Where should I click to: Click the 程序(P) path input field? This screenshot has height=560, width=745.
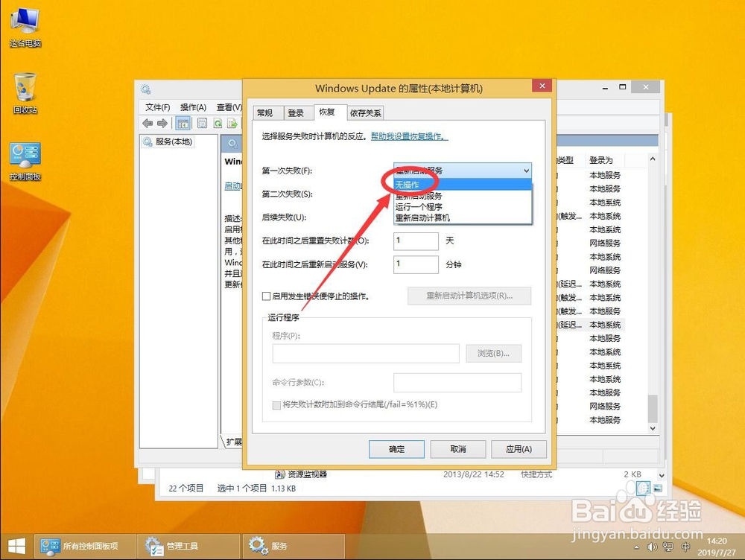click(366, 354)
